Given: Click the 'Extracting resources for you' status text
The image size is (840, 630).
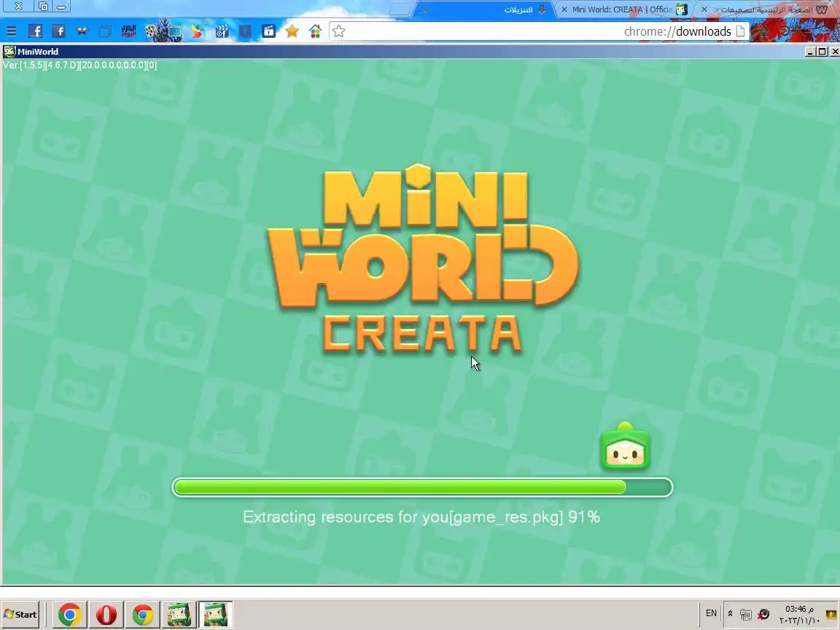Looking at the screenshot, I should [x=421, y=517].
